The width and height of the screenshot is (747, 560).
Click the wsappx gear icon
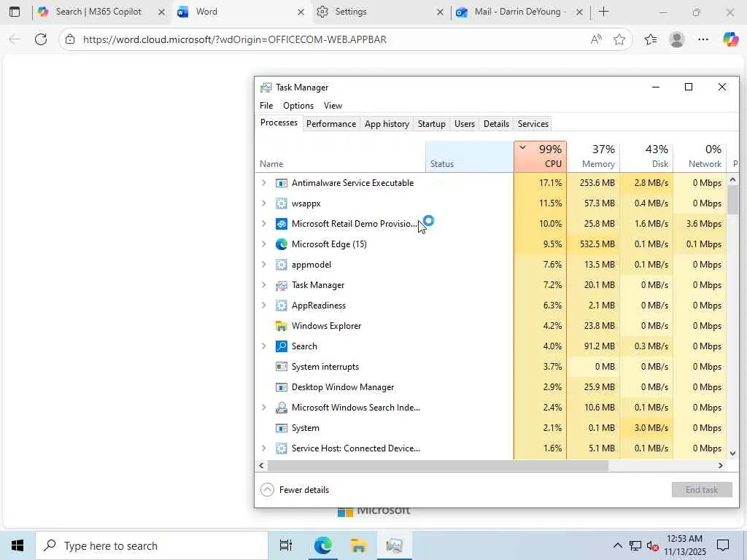click(x=282, y=204)
